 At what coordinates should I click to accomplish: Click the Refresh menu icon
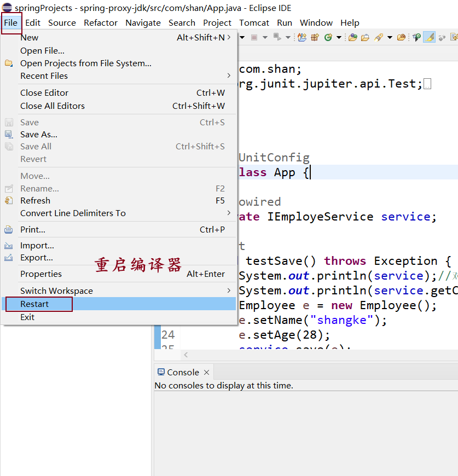click(9, 201)
